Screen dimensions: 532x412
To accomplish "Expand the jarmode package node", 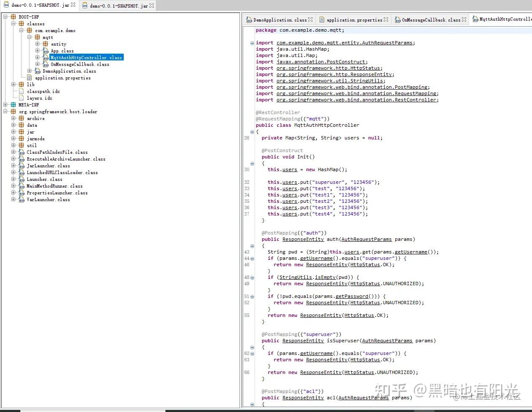I will point(14,139).
